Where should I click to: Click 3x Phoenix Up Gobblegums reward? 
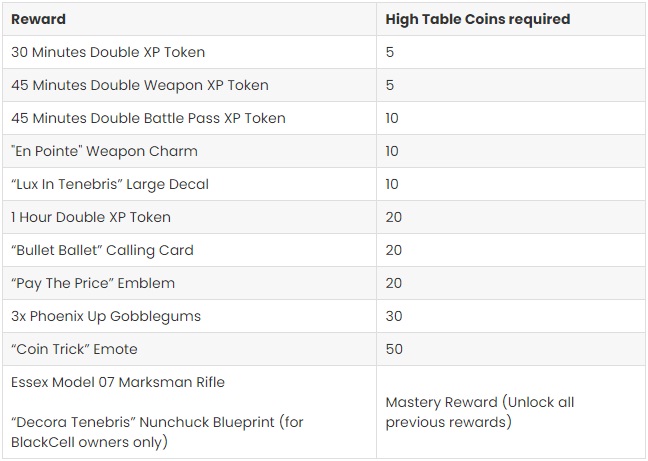click(x=106, y=316)
